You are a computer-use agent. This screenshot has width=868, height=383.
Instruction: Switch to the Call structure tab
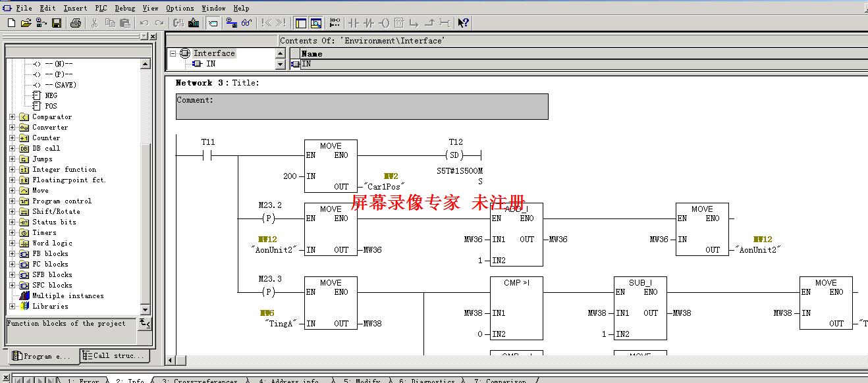114,356
